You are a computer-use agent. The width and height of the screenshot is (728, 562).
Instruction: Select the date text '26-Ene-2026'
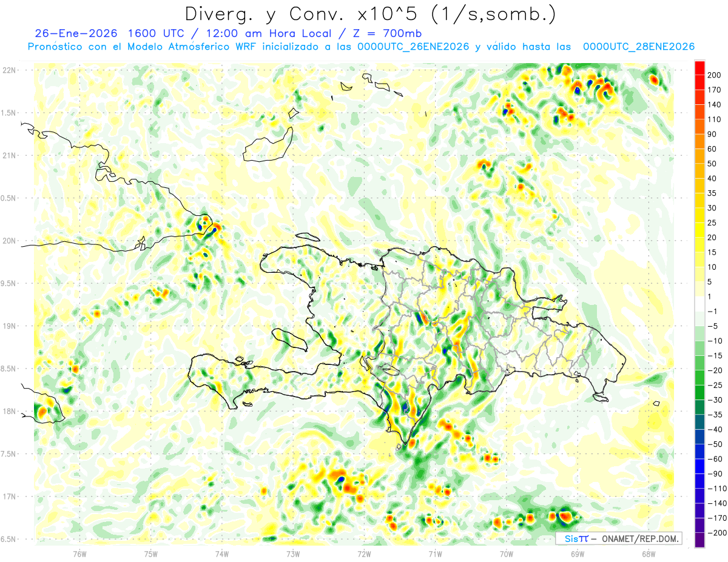pos(75,33)
